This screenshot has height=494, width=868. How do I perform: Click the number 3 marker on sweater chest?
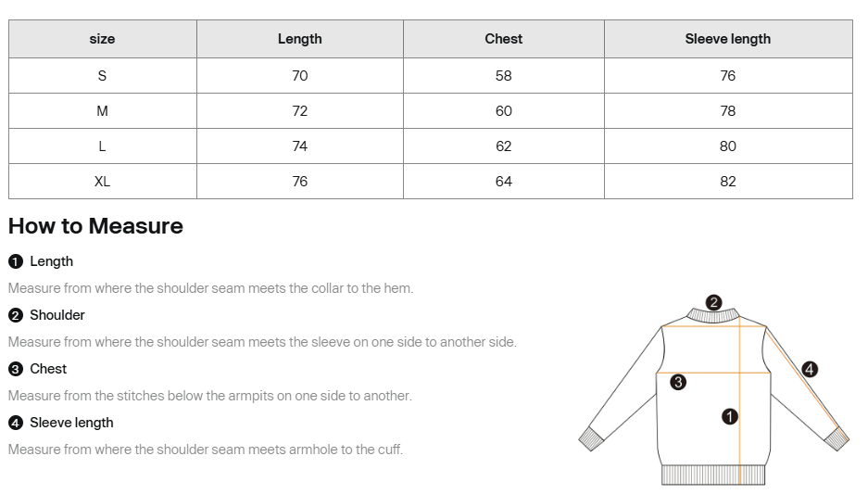(x=678, y=382)
